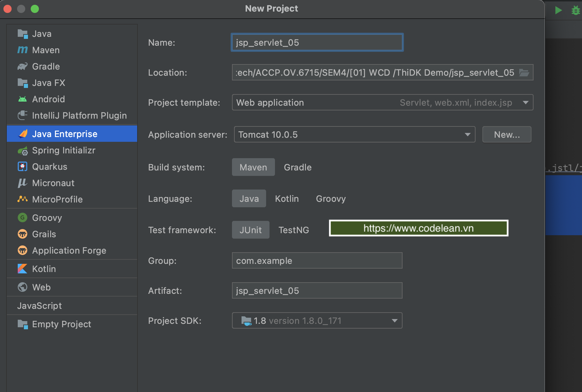Click the Run icon in the toolbar
The height and width of the screenshot is (392, 582).
[558, 10]
